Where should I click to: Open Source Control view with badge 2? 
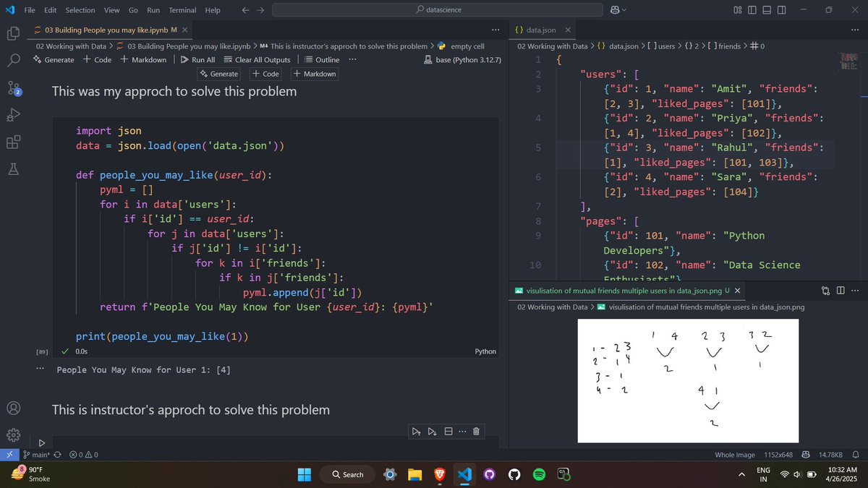(x=14, y=88)
